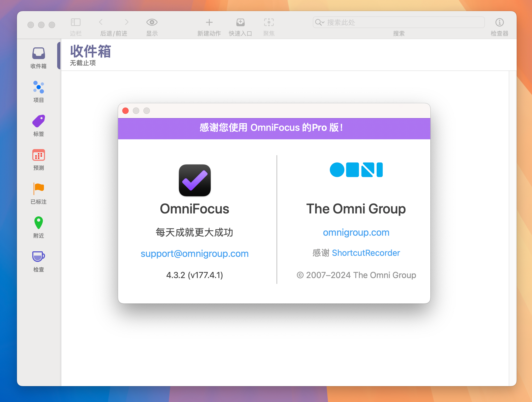Open the View options eye icon (显示)
This screenshot has height=402, width=532.
152,22
